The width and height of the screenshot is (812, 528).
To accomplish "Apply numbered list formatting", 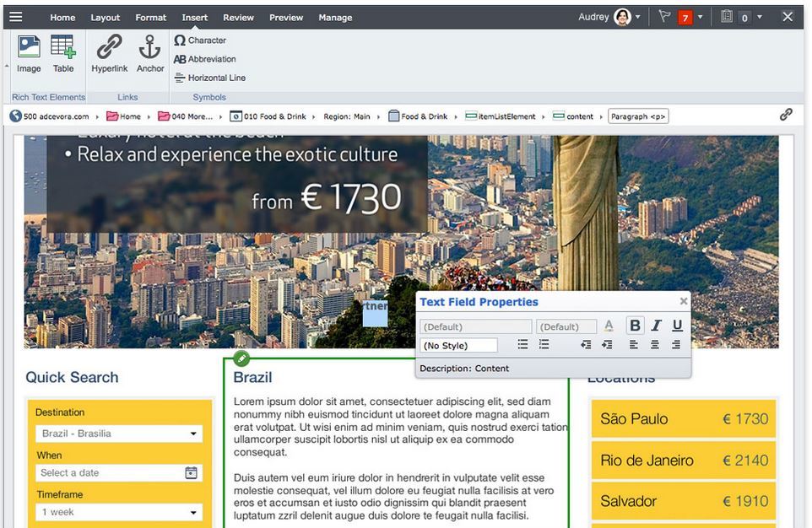I will [544, 344].
